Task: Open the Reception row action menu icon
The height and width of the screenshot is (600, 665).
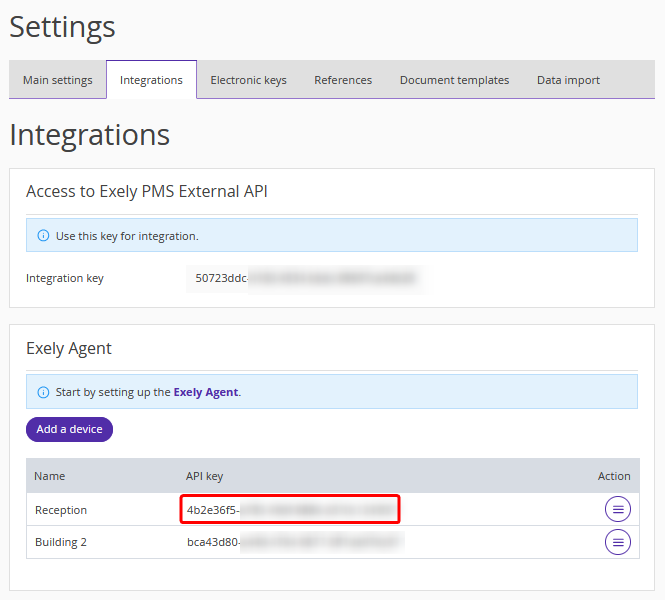Action: tap(618, 509)
